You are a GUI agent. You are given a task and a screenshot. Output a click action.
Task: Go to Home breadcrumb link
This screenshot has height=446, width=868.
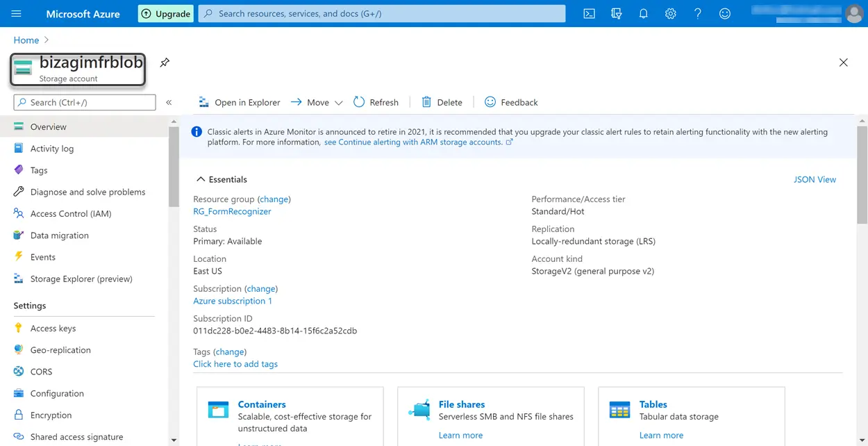click(x=26, y=40)
